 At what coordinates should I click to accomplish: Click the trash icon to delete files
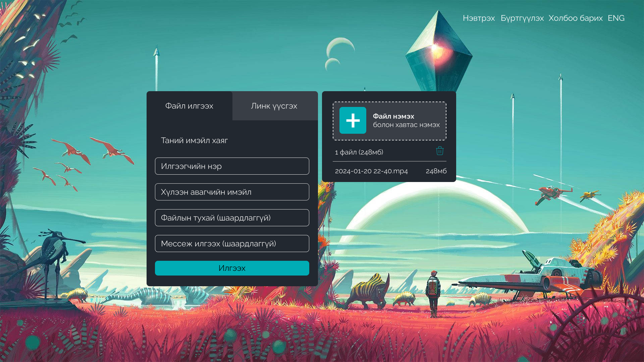click(440, 151)
